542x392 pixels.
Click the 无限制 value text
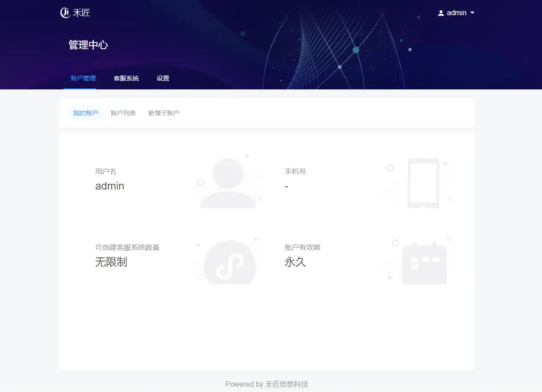pos(112,262)
